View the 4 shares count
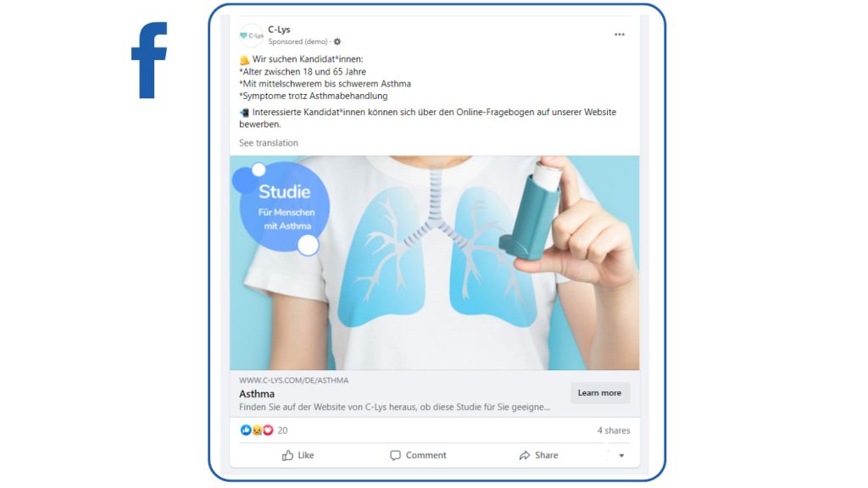This screenshot has width=868, height=488. [x=614, y=430]
